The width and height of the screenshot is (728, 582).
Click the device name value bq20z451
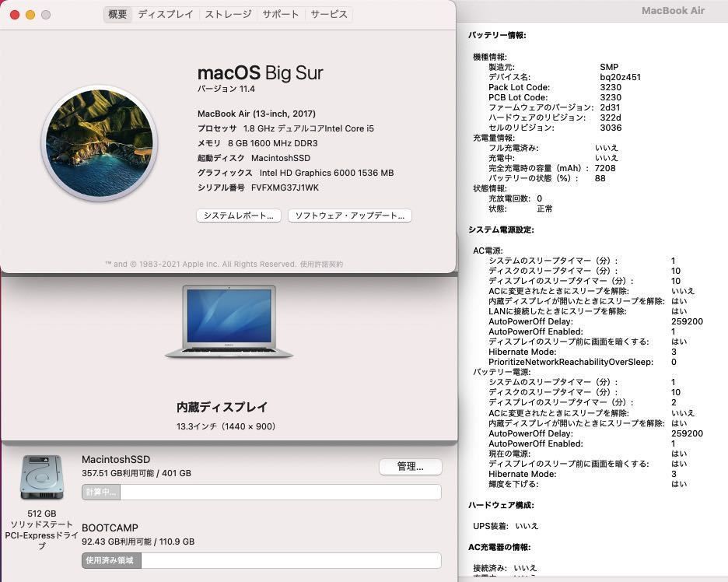point(621,77)
